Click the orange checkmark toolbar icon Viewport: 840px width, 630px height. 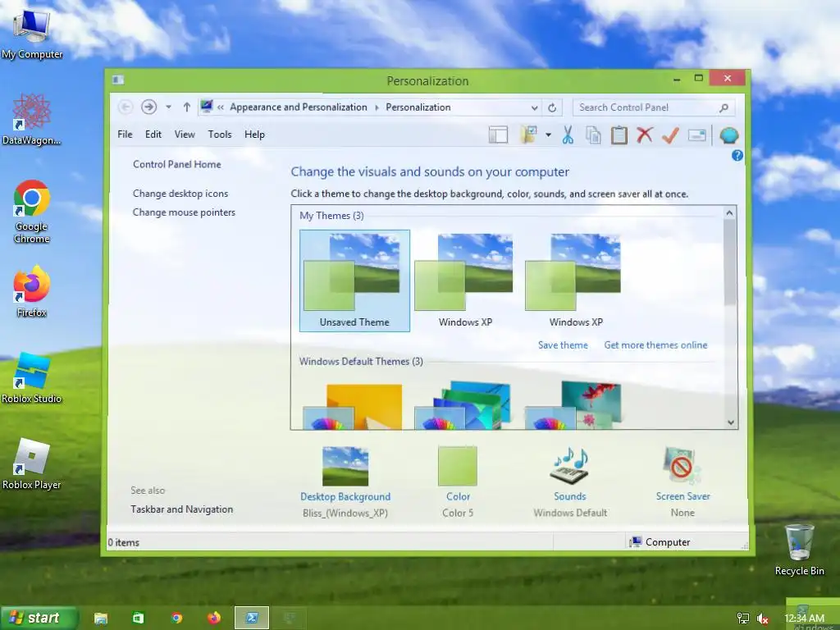(x=670, y=135)
